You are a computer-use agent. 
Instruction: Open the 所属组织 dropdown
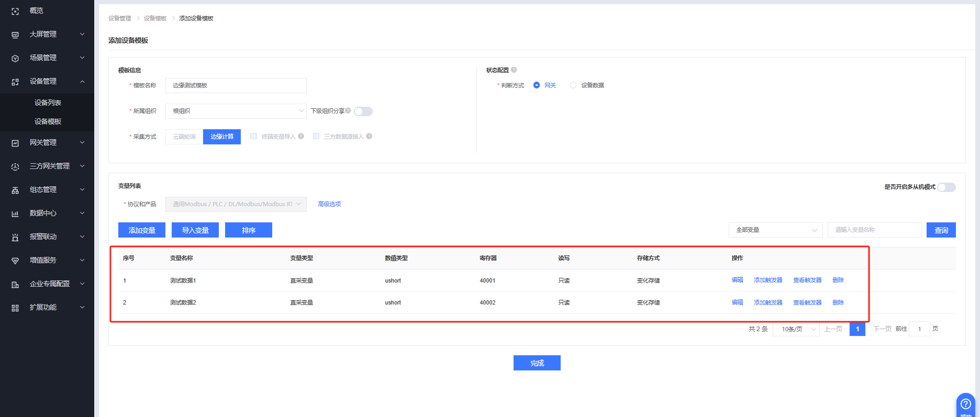(x=236, y=111)
